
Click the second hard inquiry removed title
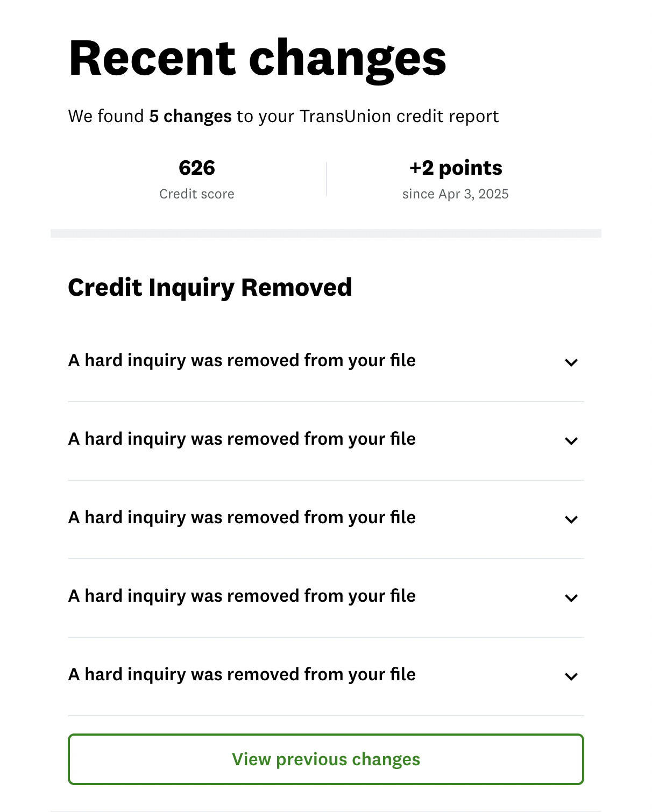pyautogui.click(x=242, y=439)
